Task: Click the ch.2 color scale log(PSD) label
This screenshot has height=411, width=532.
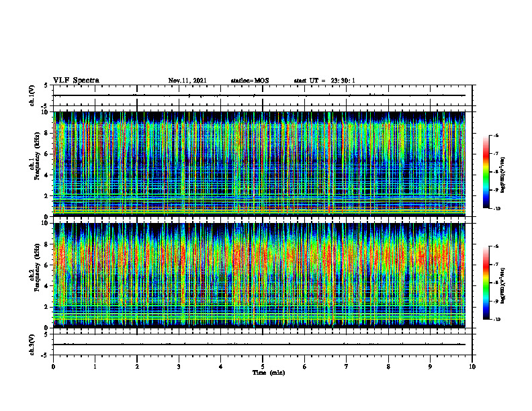Action: (x=504, y=285)
